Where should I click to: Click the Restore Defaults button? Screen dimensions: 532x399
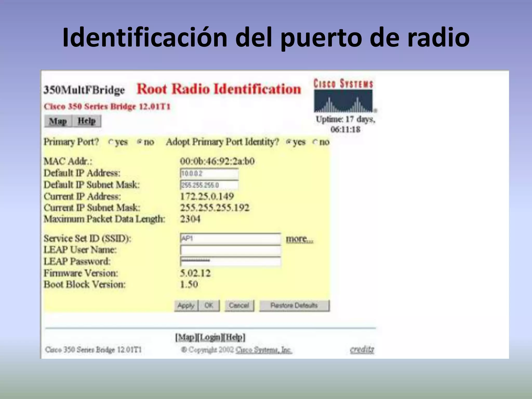tap(294, 305)
